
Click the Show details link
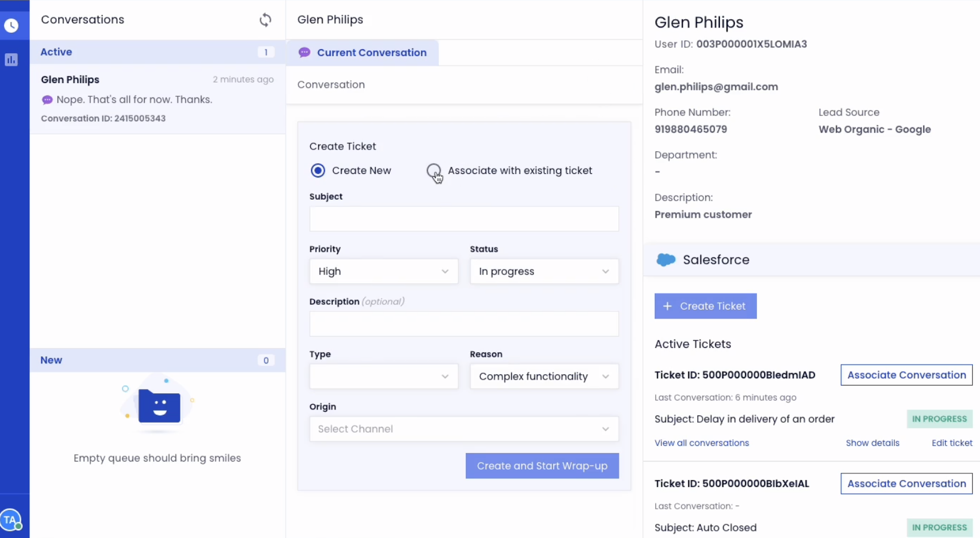[872, 443]
